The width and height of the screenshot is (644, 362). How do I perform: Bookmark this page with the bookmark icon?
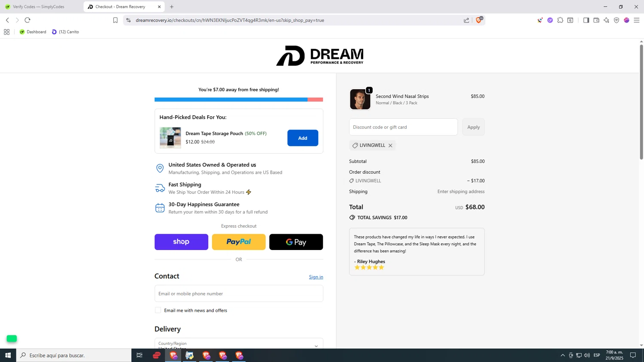click(x=115, y=20)
